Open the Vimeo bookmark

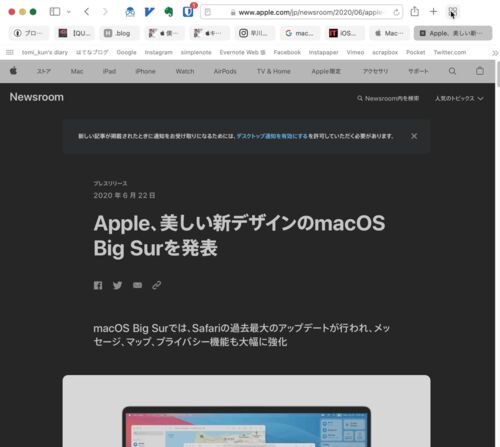pos(355,52)
